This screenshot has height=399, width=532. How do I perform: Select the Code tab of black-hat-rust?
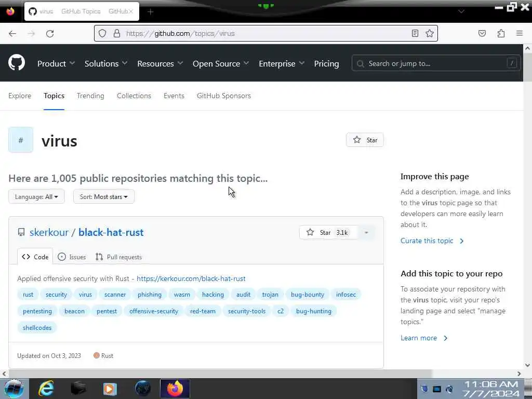(35, 257)
